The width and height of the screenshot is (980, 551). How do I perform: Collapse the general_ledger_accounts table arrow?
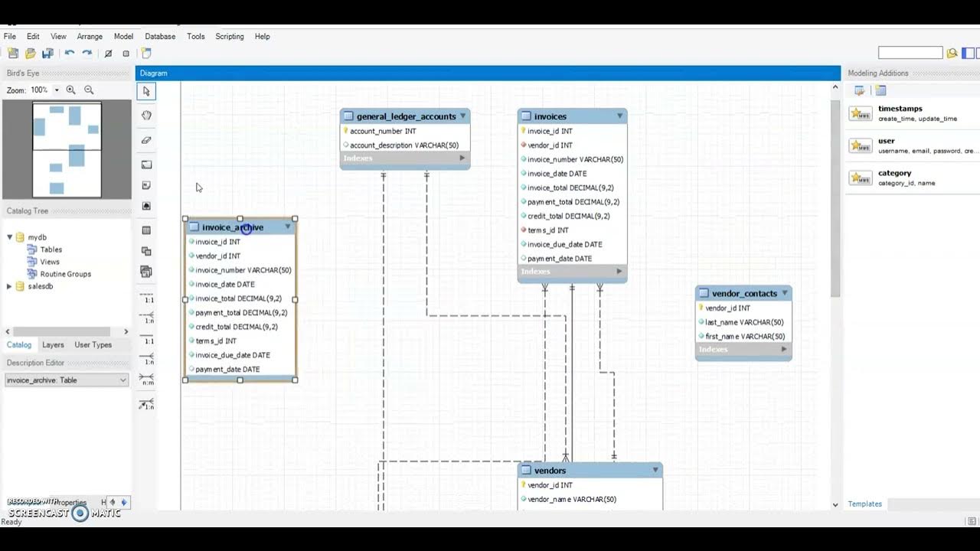tap(462, 116)
